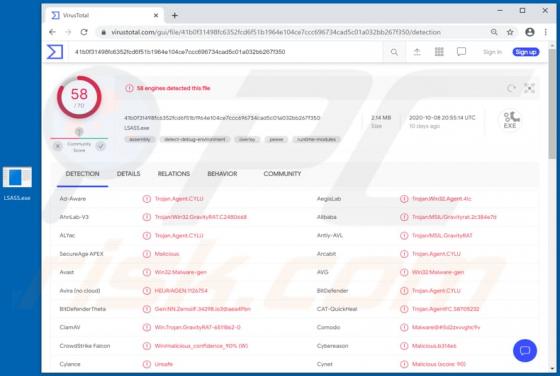Close the VirusTotal browser tab
Viewport: 560px width, 376px height.
pyautogui.click(x=156, y=16)
